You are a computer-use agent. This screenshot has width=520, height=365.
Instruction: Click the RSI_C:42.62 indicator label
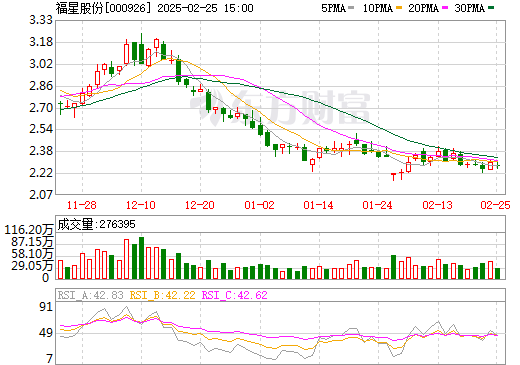235,295
